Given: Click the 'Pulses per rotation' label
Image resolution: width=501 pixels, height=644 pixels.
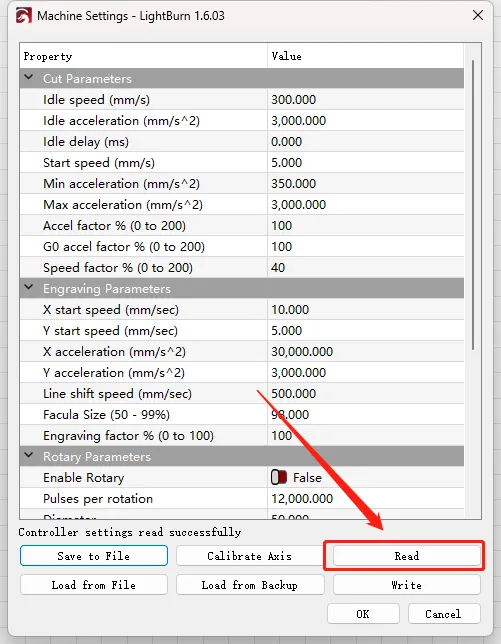Looking at the screenshot, I should click(98, 499).
